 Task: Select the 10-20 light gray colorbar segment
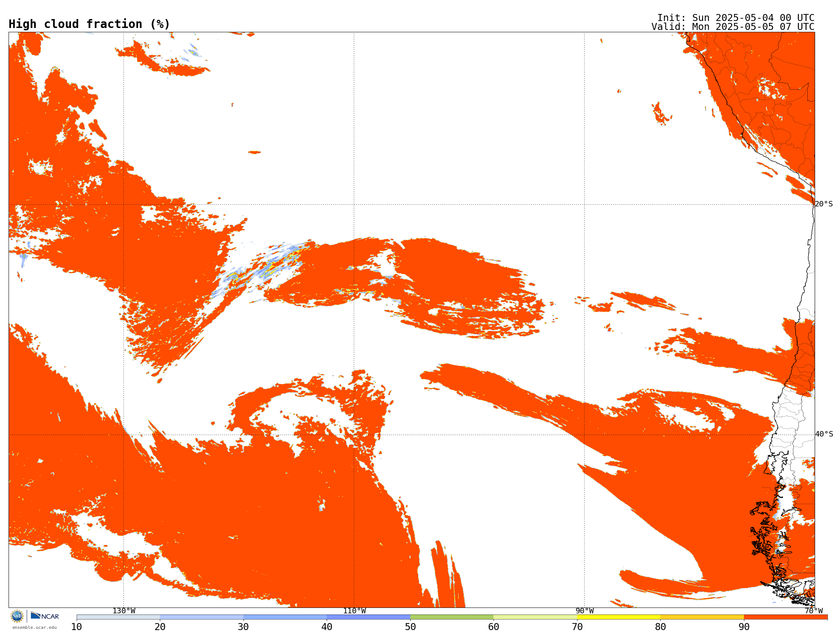point(118,617)
